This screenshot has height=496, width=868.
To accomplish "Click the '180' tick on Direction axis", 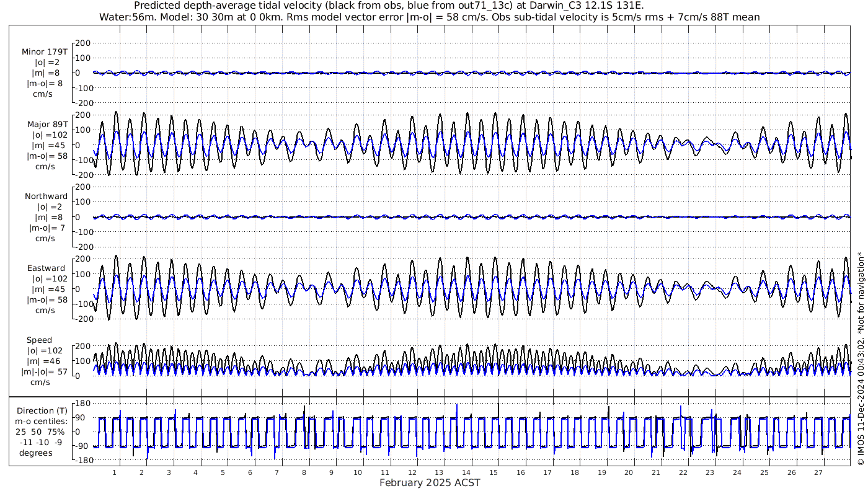I will click(x=83, y=404).
